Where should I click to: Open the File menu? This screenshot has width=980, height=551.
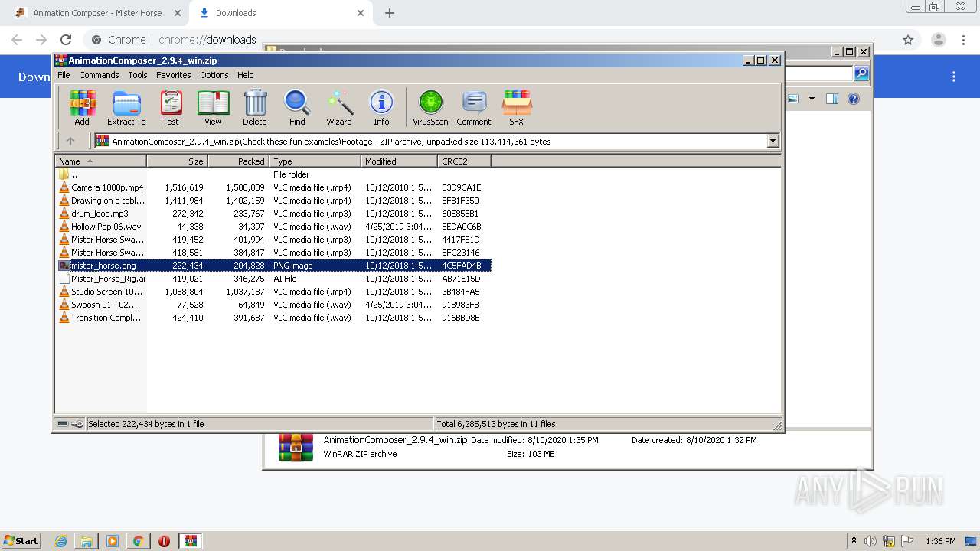pyautogui.click(x=64, y=75)
